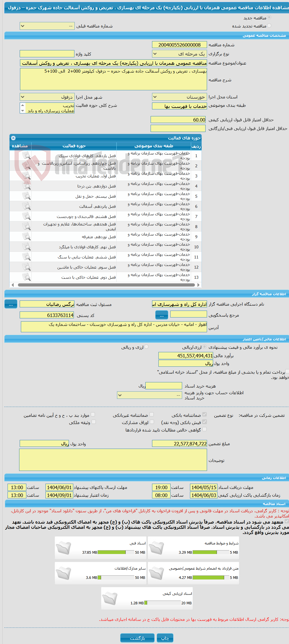This screenshot has width=289, height=644.
Task: Open the استان محل اجرا dropdown
Action: pyautogui.click(x=180, y=97)
